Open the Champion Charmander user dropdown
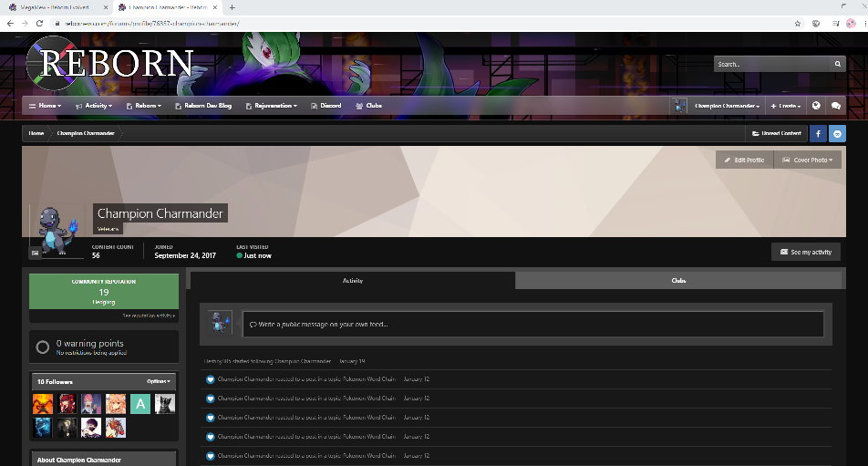This screenshot has width=868, height=466. click(x=727, y=106)
